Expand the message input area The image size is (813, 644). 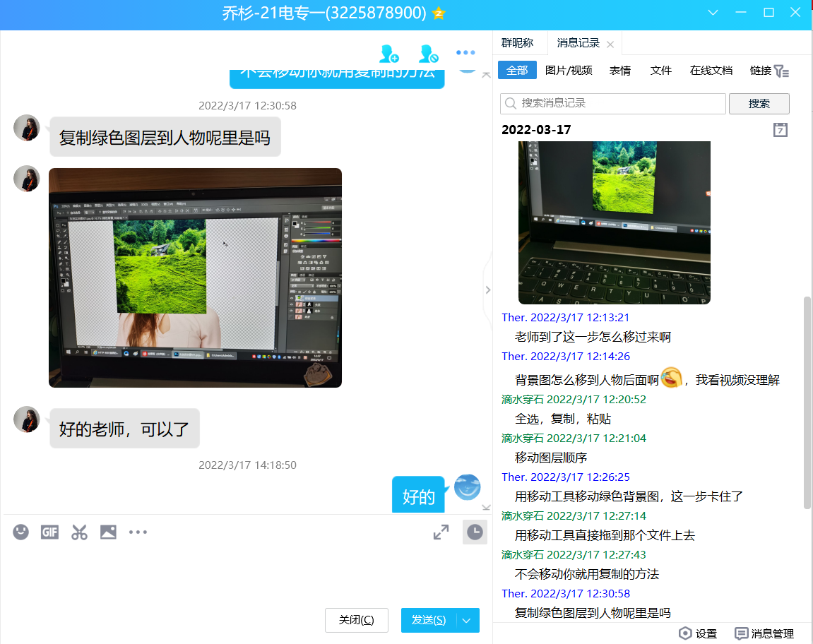click(441, 532)
